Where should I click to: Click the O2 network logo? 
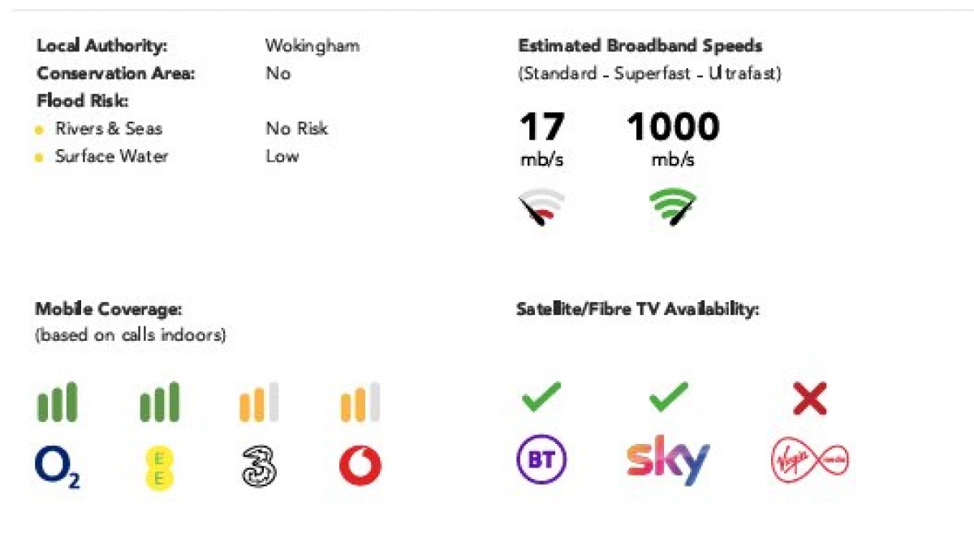coord(57,467)
